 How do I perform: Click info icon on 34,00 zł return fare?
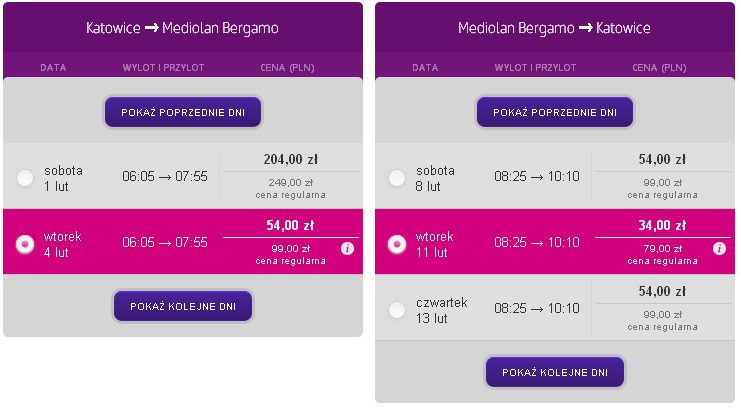point(719,248)
